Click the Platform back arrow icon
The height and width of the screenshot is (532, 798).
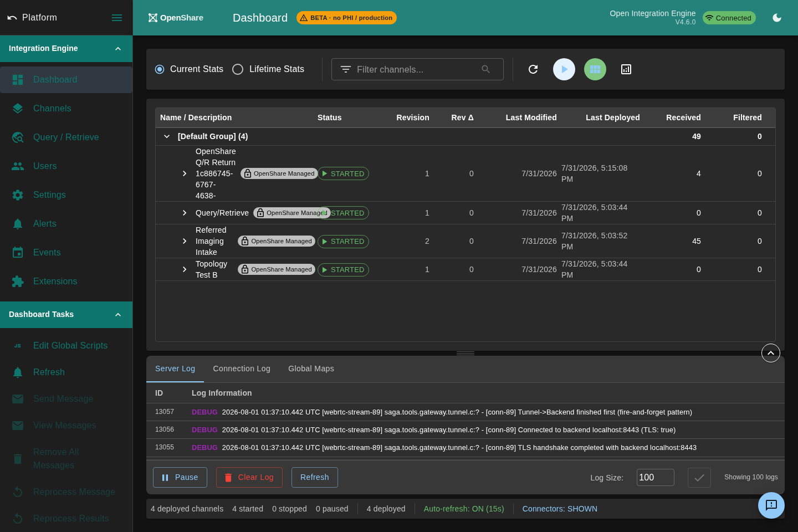12,18
